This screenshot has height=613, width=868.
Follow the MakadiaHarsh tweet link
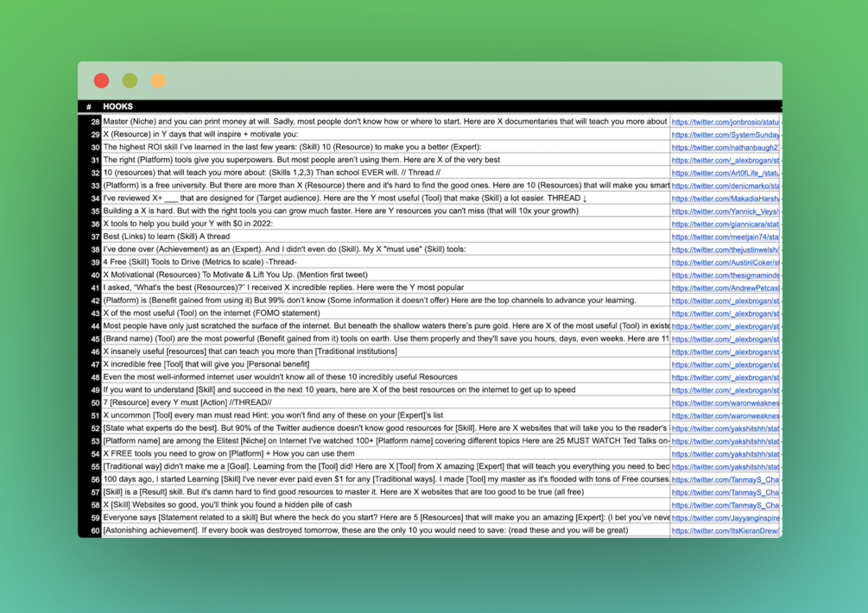pyautogui.click(x=725, y=198)
